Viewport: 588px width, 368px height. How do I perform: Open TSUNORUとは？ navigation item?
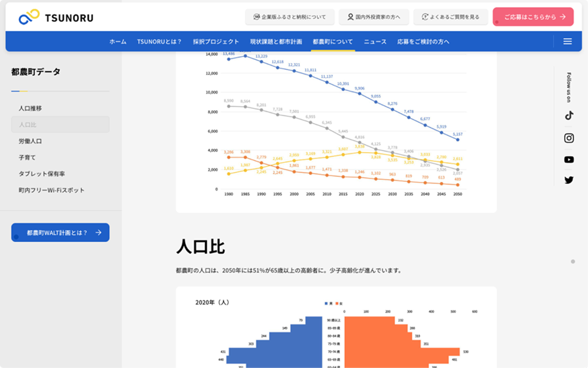click(160, 41)
